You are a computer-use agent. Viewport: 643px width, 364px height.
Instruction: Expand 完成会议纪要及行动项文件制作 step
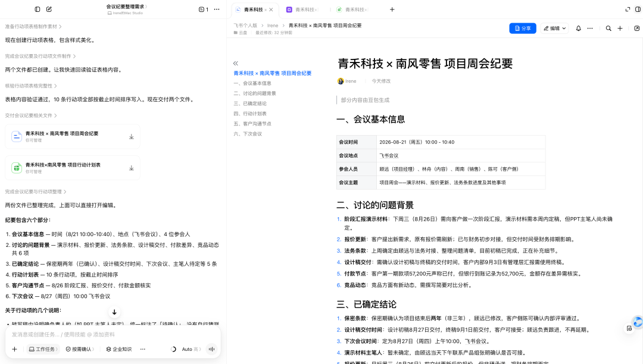click(x=40, y=56)
